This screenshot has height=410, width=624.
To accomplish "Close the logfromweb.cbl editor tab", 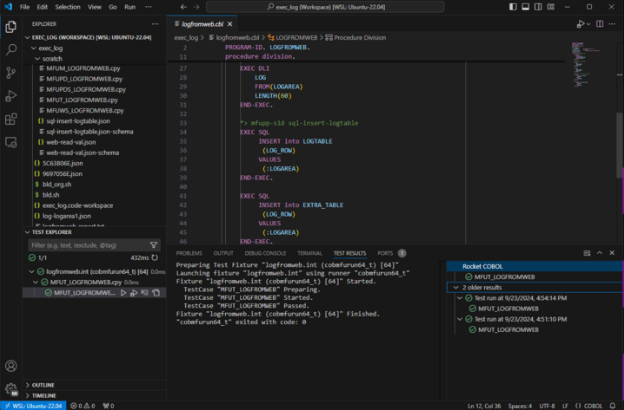I will pyautogui.click(x=230, y=24).
